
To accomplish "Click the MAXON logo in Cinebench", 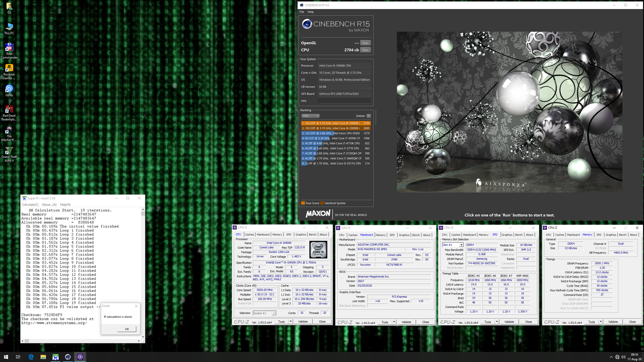I will (318, 214).
